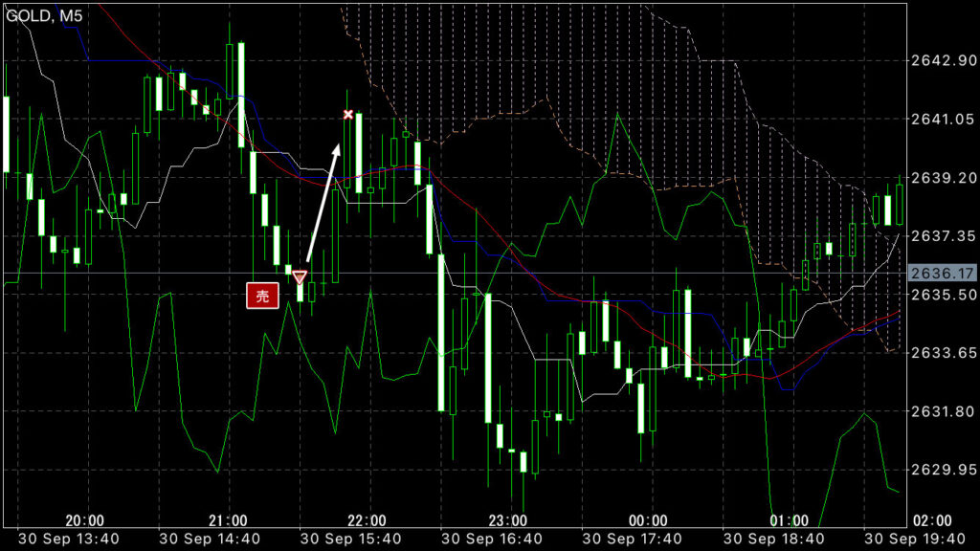Click the 30 Sep 15:40 date label

(x=350, y=539)
